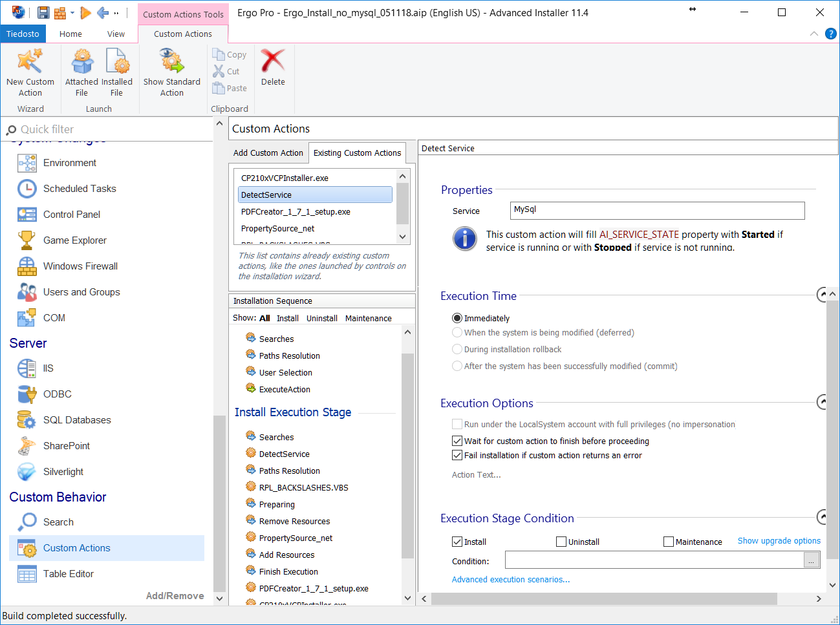Viewport: 840px width, 625px height.
Task: Open IIS server page
Action: click(48, 368)
